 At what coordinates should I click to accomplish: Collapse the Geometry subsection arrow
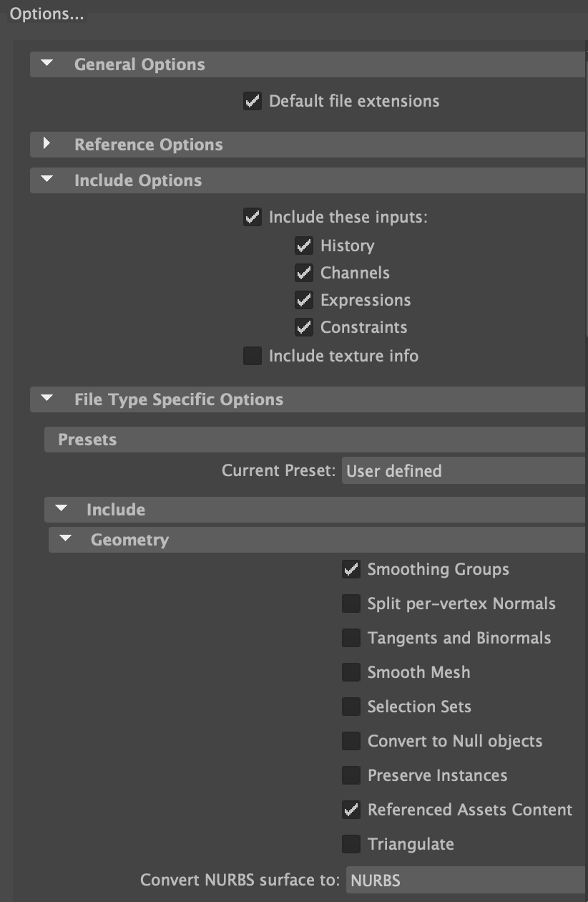[x=66, y=539]
